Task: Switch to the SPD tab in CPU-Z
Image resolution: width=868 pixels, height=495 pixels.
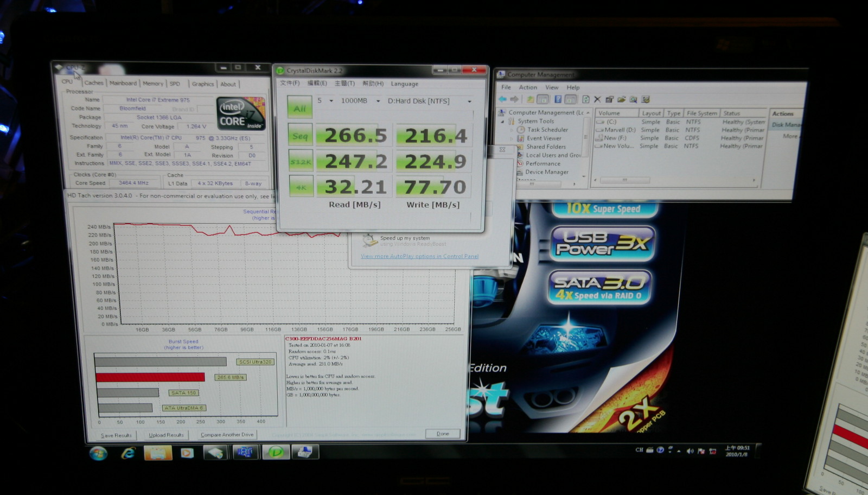Action: [175, 84]
